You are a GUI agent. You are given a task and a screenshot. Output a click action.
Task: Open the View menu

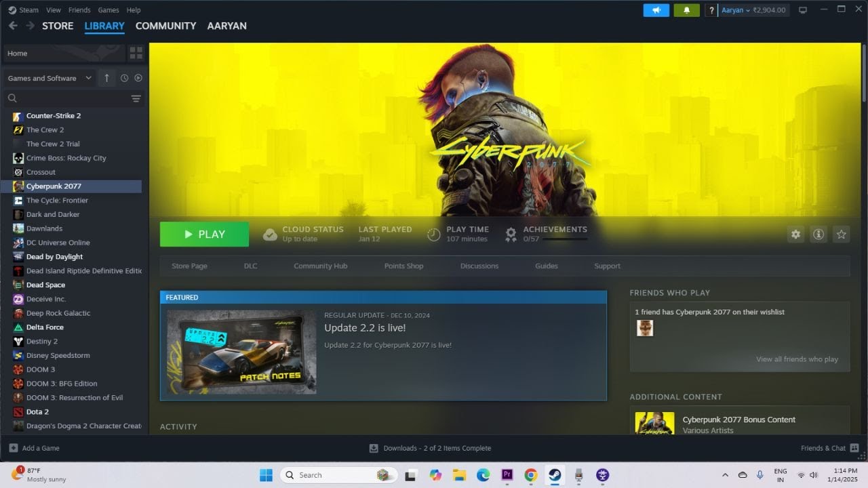tap(54, 10)
